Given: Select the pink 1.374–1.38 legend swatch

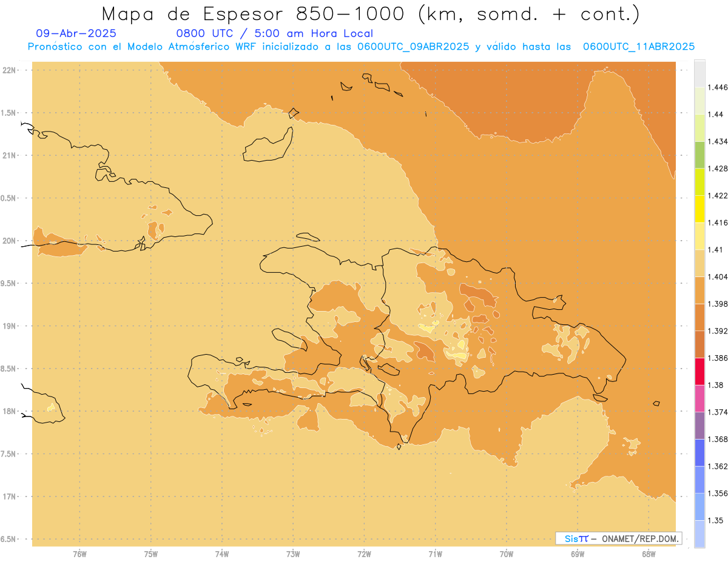Looking at the screenshot, I should [699, 398].
